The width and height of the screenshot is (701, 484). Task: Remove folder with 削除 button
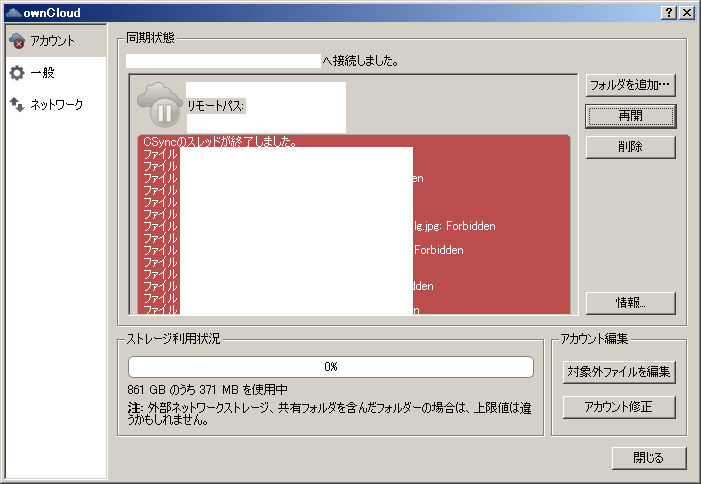coord(630,147)
